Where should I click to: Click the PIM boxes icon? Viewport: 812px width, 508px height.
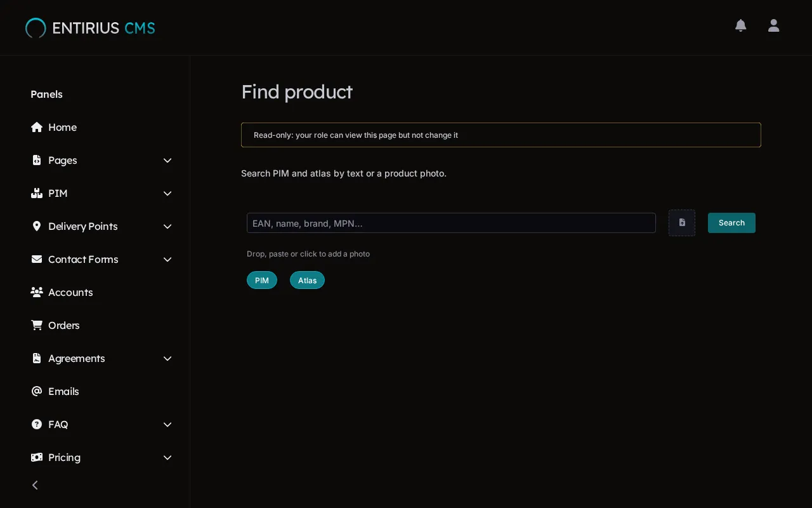(x=37, y=193)
